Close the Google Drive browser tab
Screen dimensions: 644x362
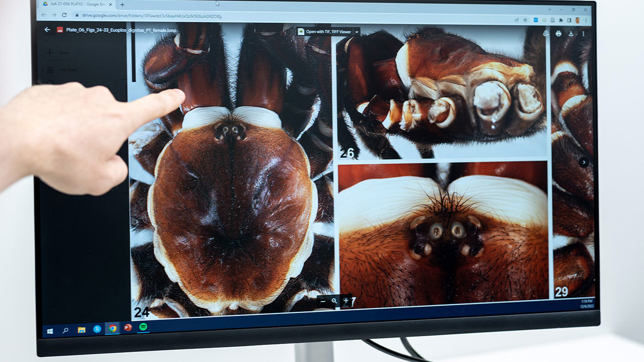click(110, 4)
